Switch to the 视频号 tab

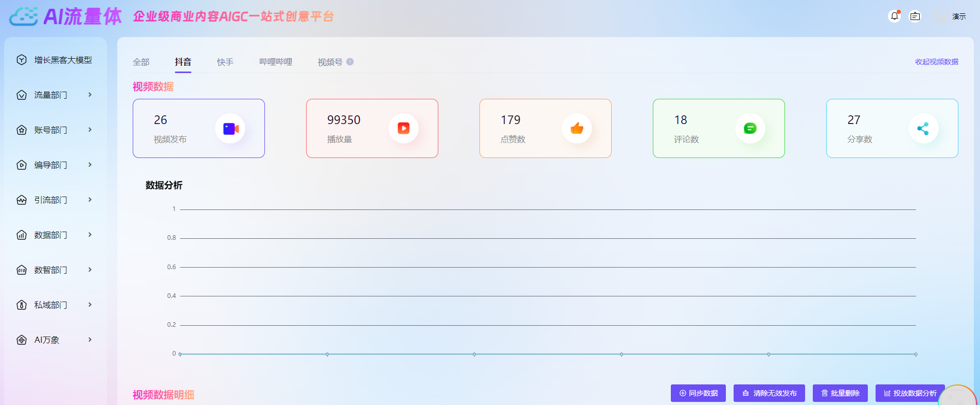[x=330, y=62]
